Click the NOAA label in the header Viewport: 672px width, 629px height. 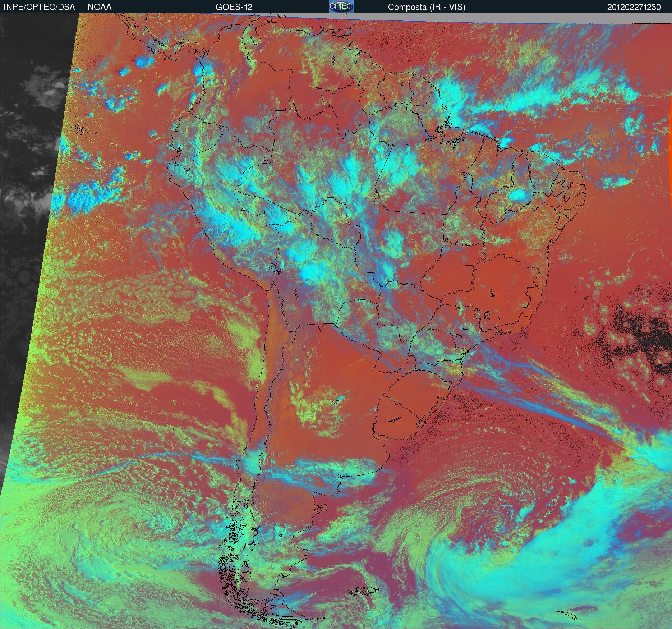[100, 7]
